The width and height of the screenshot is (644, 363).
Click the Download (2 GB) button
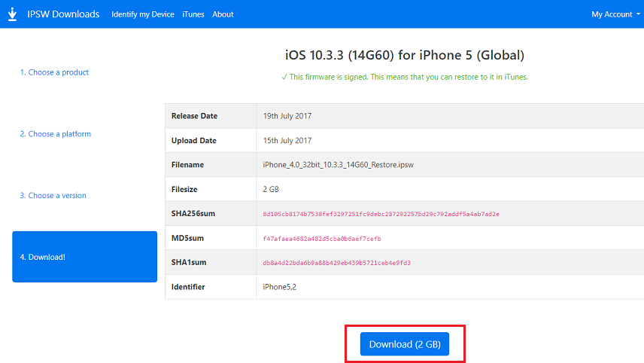405,344
